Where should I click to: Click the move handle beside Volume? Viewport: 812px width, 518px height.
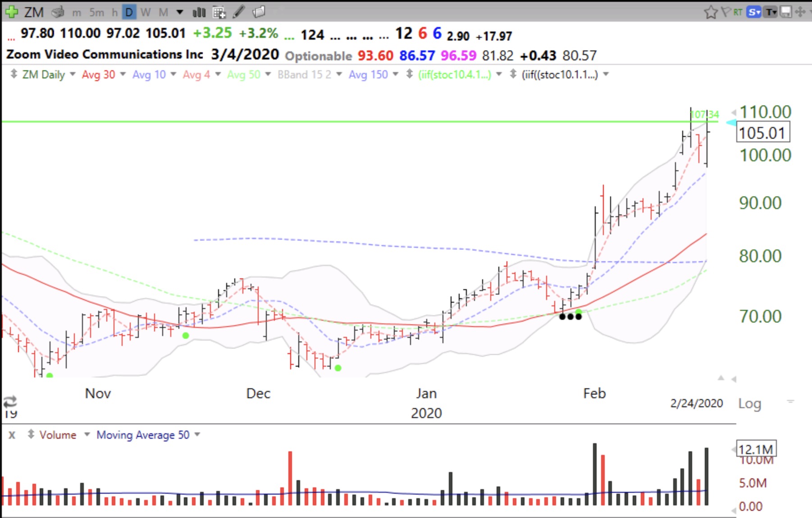point(31,435)
